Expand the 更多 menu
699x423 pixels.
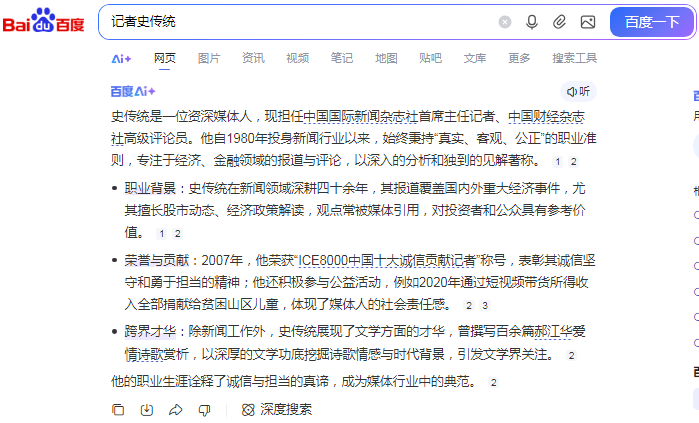[519, 58]
